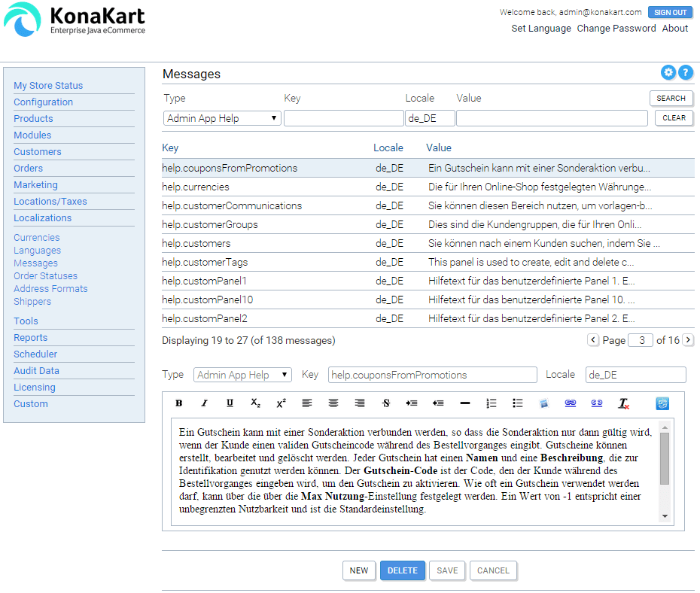The image size is (700, 593).
Task: Apply strikethrough formatting
Action: coord(385,403)
